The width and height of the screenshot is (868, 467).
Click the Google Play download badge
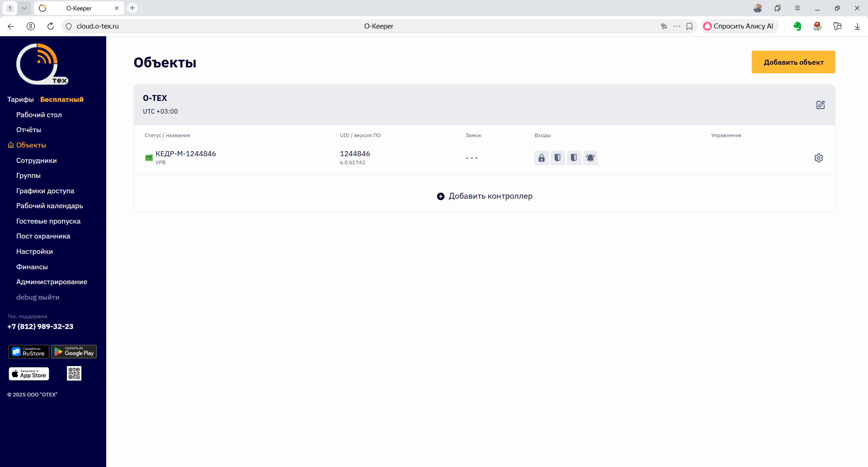[74, 352]
